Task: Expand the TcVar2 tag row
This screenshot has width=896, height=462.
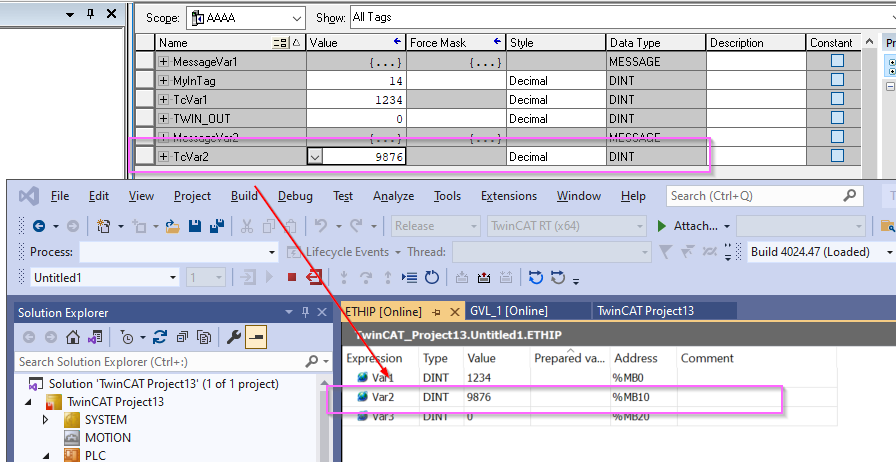Action: [x=163, y=156]
